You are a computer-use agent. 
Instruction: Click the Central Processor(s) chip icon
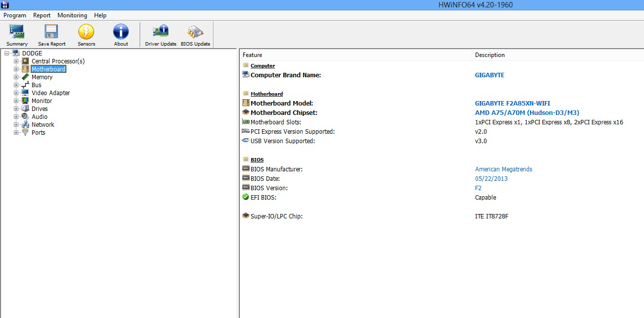(x=26, y=61)
